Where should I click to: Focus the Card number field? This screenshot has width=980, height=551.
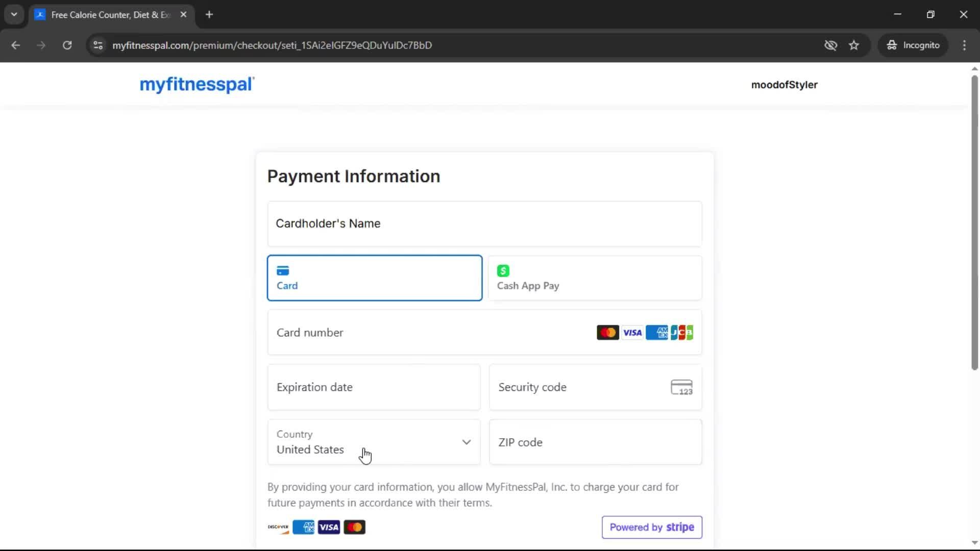[x=484, y=332]
